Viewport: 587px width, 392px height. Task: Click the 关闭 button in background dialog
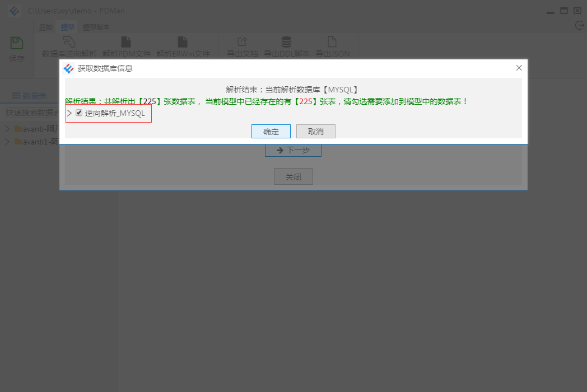[x=293, y=177]
